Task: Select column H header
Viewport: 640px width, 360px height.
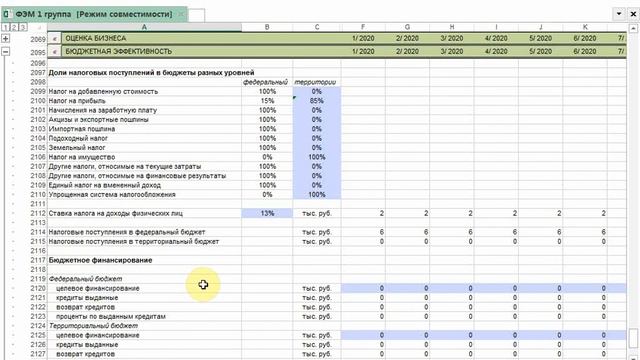Action: pyautogui.click(x=452, y=27)
